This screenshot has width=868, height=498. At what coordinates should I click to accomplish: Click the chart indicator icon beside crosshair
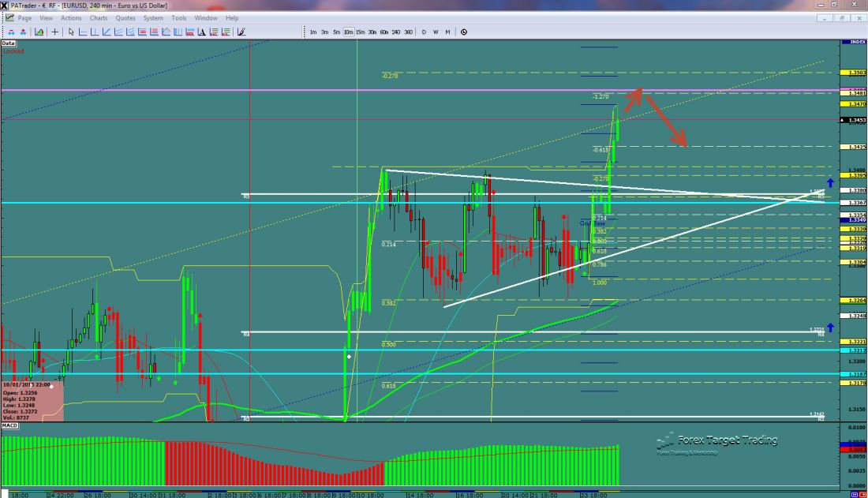click(38, 32)
